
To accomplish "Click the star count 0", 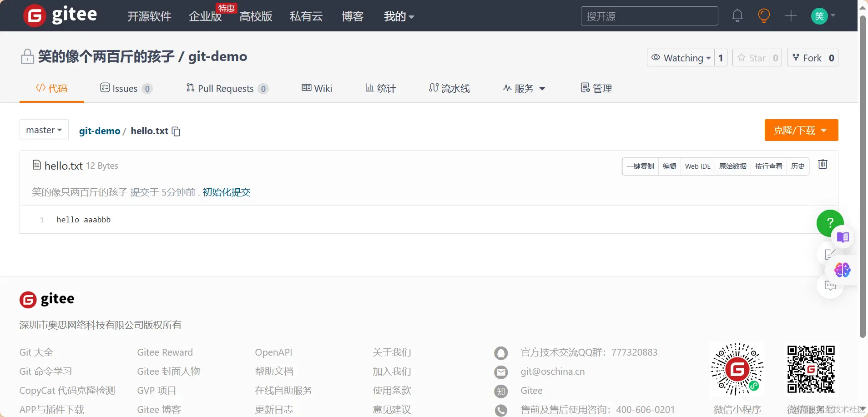I will tap(775, 58).
